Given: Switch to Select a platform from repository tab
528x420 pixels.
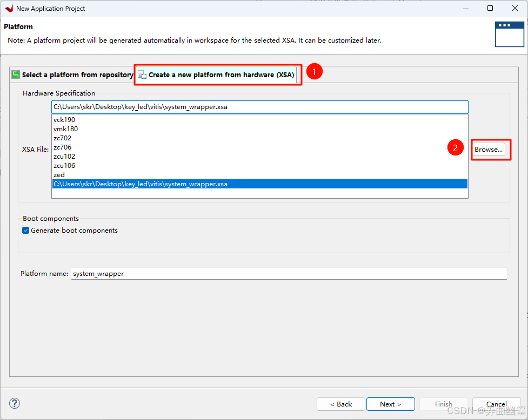Looking at the screenshot, I should (x=72, y=74).
